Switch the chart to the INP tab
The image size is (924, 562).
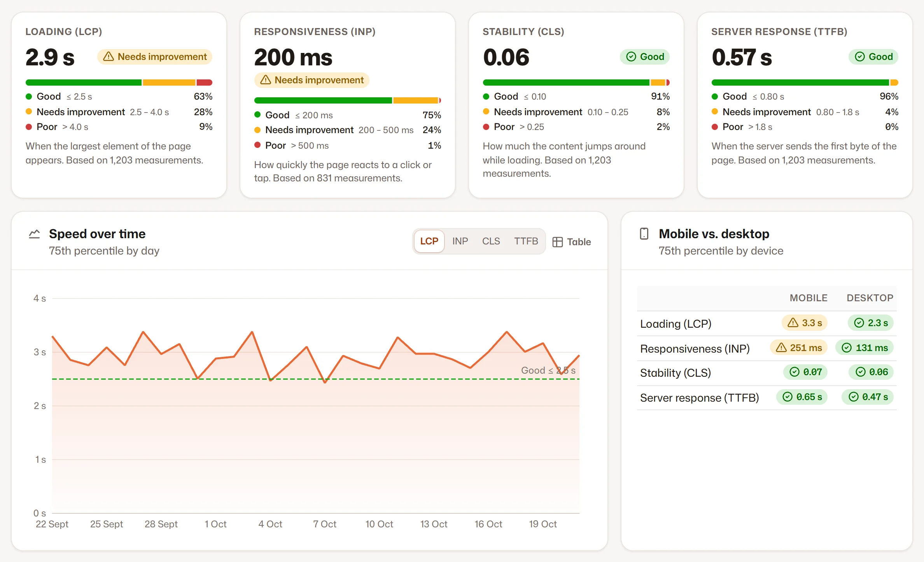pyautogui.click(x=460, y=241)
